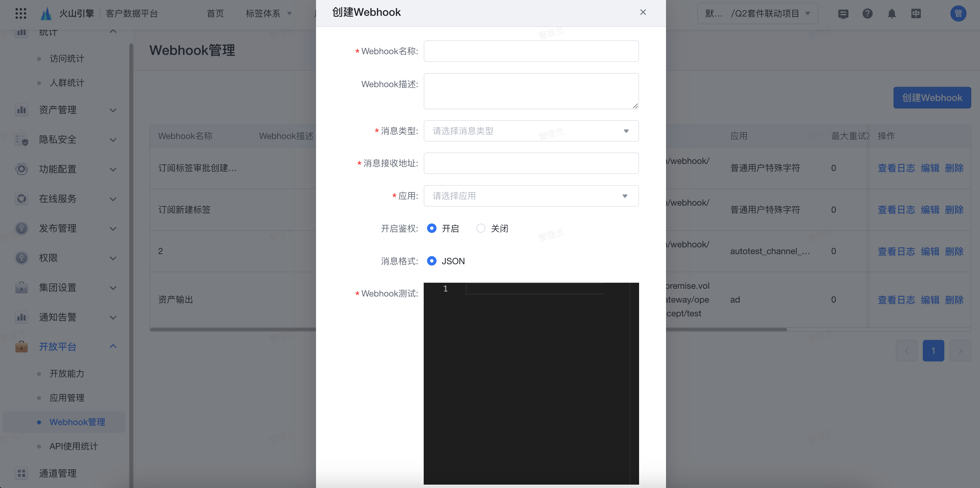Click the Privacy Security sidebar icon
Viewport: 980px width, 488px height.
pyautogui.click(x=21, y=140)
